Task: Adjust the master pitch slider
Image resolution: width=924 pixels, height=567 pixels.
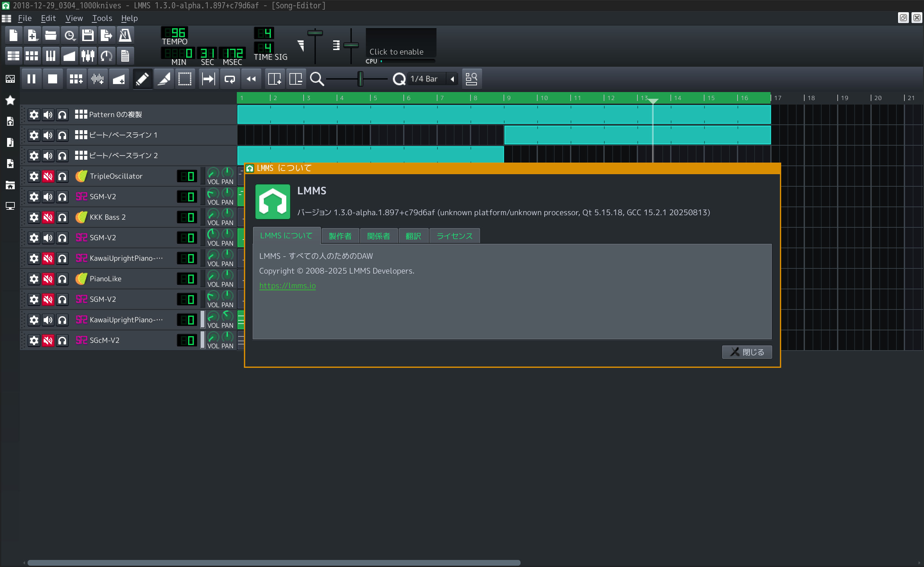Action: 351,46
